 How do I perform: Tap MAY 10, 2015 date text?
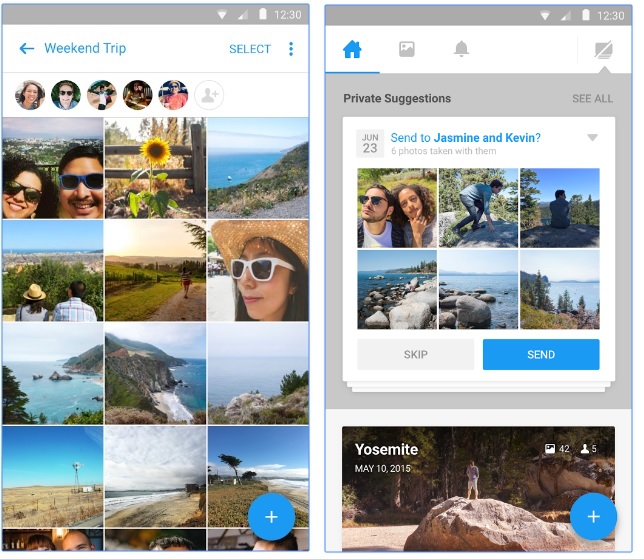pyautogui.click(x=382, y=469)
